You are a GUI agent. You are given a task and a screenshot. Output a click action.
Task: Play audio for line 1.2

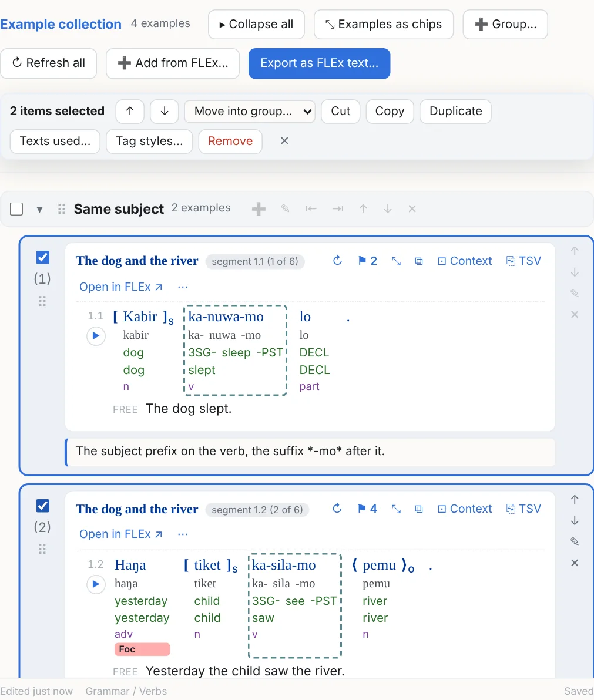click(x=96, y=584)
